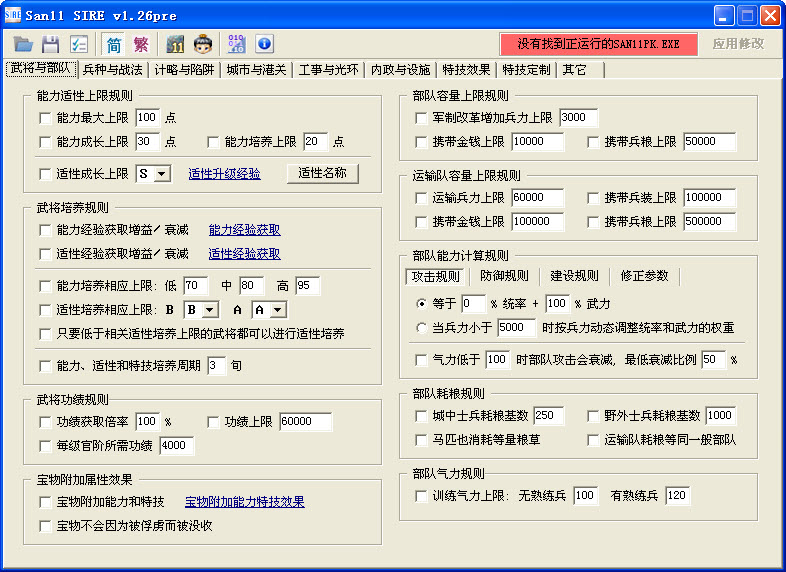Click the binary digits 010 icon
786x572 pixels.
point(237,44)
